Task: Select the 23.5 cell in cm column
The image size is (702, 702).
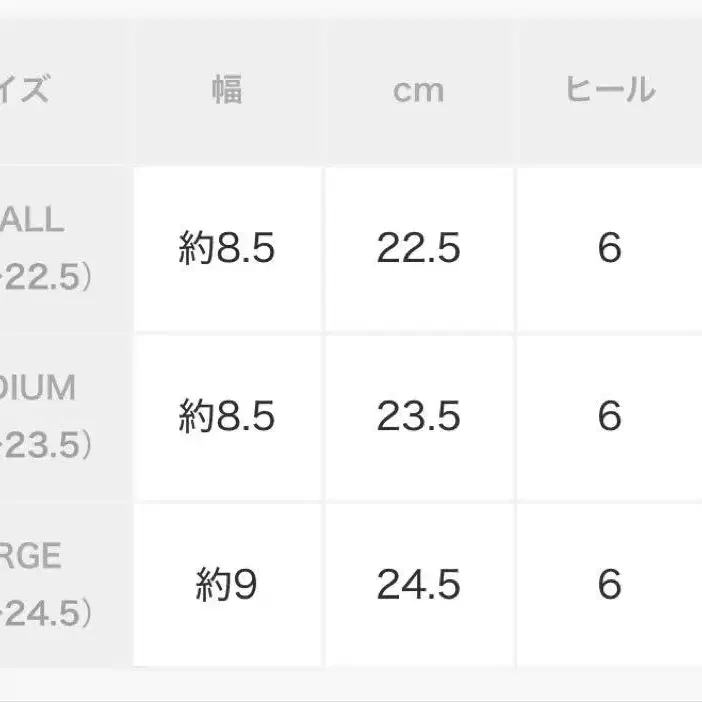Action: tap(418, 416)
